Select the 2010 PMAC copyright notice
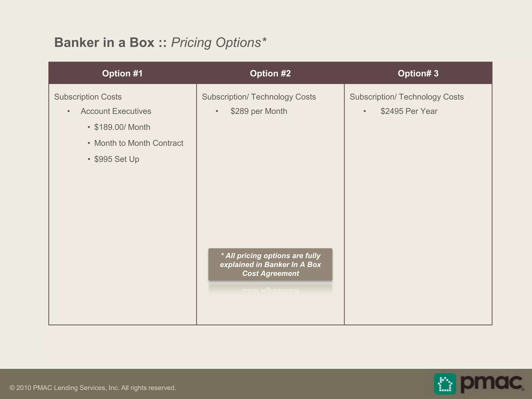Screen dimensions: 532x399 (x=93, y=388)
